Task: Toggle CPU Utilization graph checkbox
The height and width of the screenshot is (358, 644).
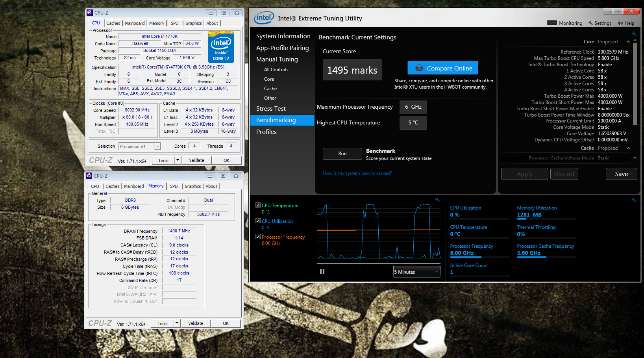Action: tap(258, 221)
